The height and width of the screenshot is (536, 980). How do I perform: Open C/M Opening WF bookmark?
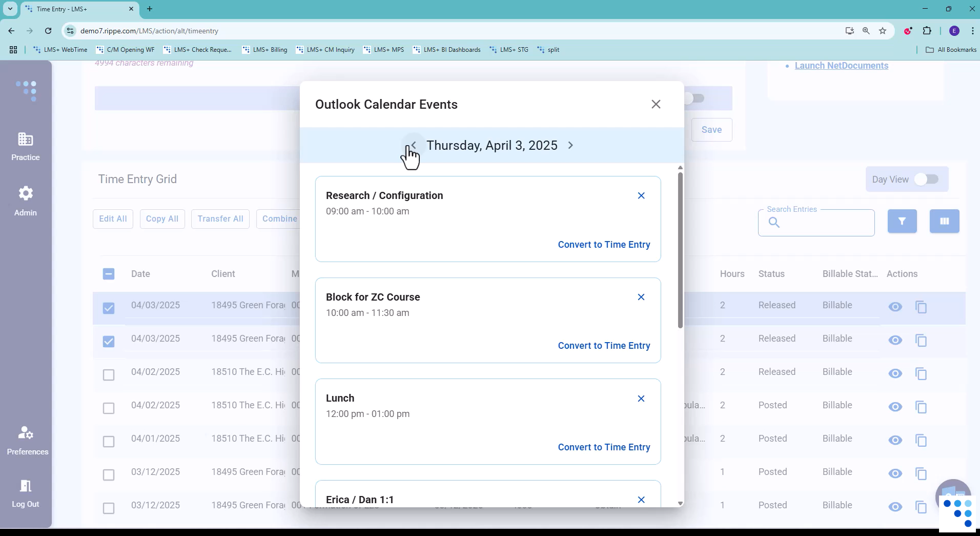pyautogui.click(x=125, y=50)
